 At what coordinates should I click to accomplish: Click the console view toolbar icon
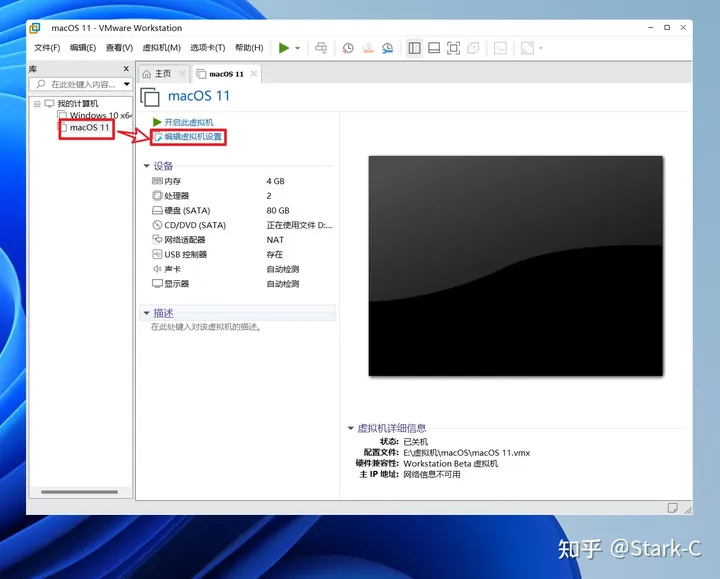(500, 48)
